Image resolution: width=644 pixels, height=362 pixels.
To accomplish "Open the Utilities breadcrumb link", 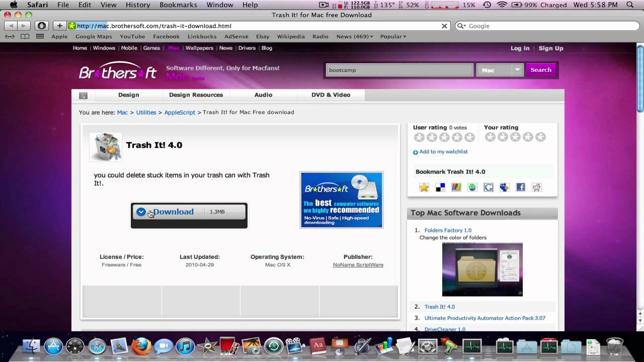I will point(146,113).
